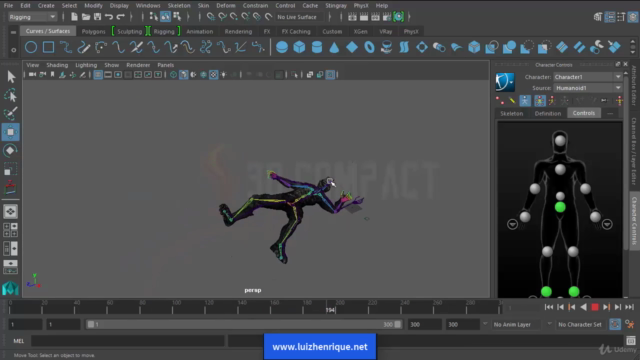Select the NURBS square shelf tool
Screen dimensions: 640x360
click(49, 47)
